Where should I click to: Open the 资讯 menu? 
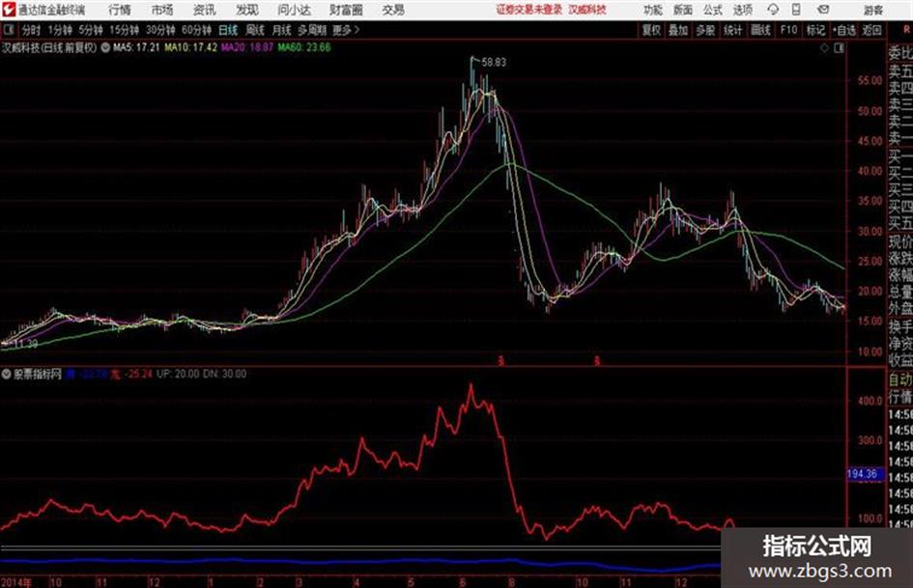pyautogui.click(x=204, y=10)
